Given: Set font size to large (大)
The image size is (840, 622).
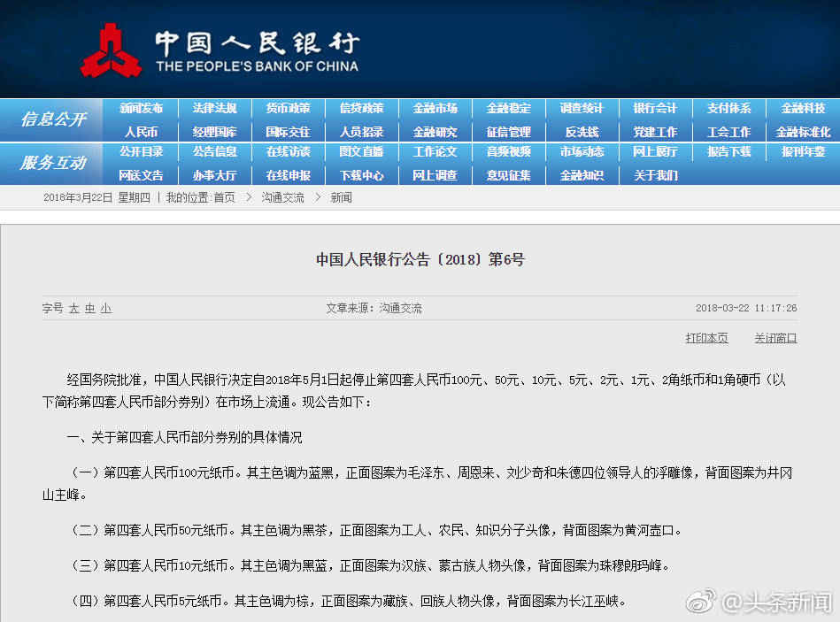Looking at the screenshot, I should tap(74, 309).
